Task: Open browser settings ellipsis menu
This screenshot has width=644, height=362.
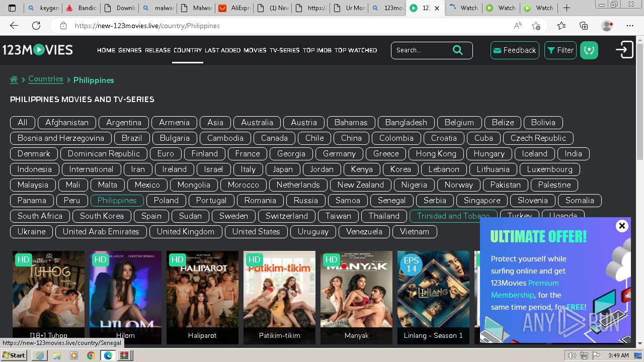Action: (x=630, y=26)
